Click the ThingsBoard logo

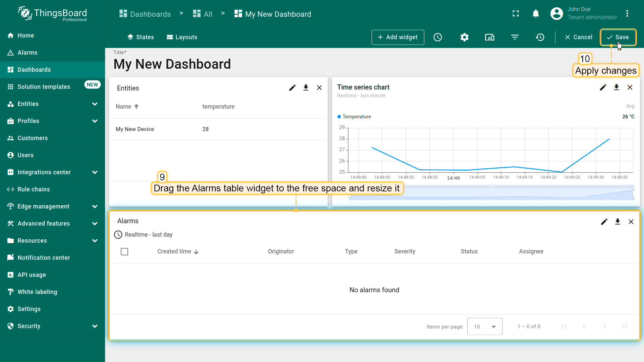[52, 13]
